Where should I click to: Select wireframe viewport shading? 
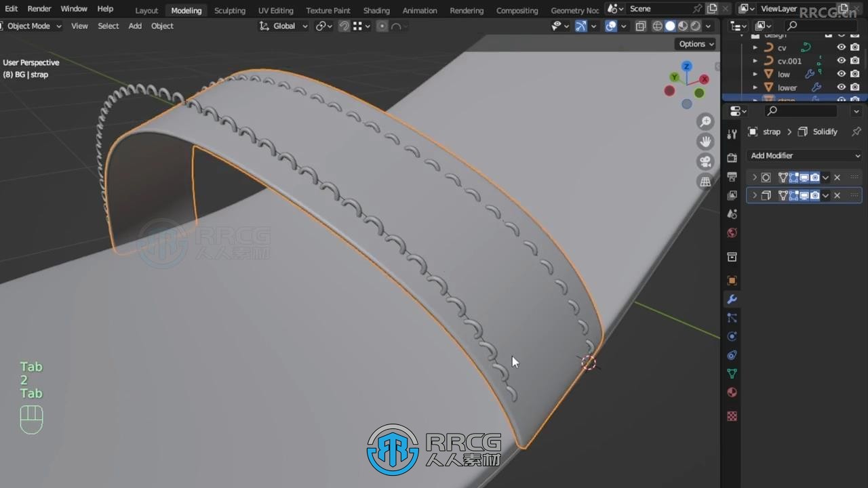(x=657, y=26)
